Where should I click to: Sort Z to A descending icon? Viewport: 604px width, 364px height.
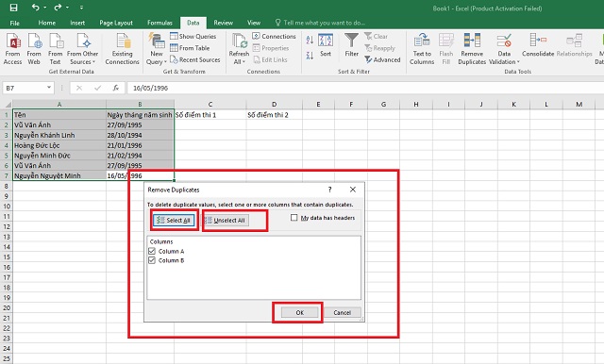pos(310,56)
